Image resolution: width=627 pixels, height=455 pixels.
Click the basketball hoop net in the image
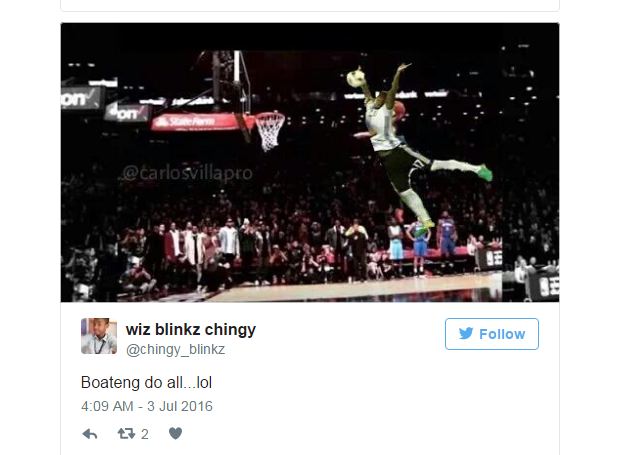click(x=270, y=132)
